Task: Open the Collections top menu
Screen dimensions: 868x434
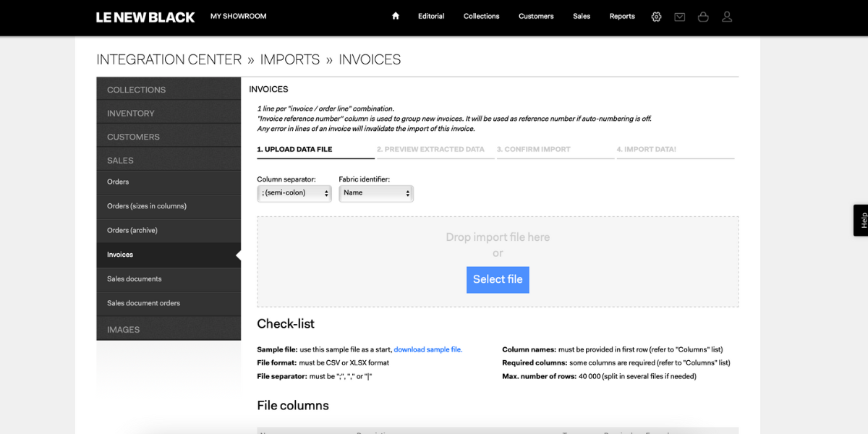Action: coord(481,16)
